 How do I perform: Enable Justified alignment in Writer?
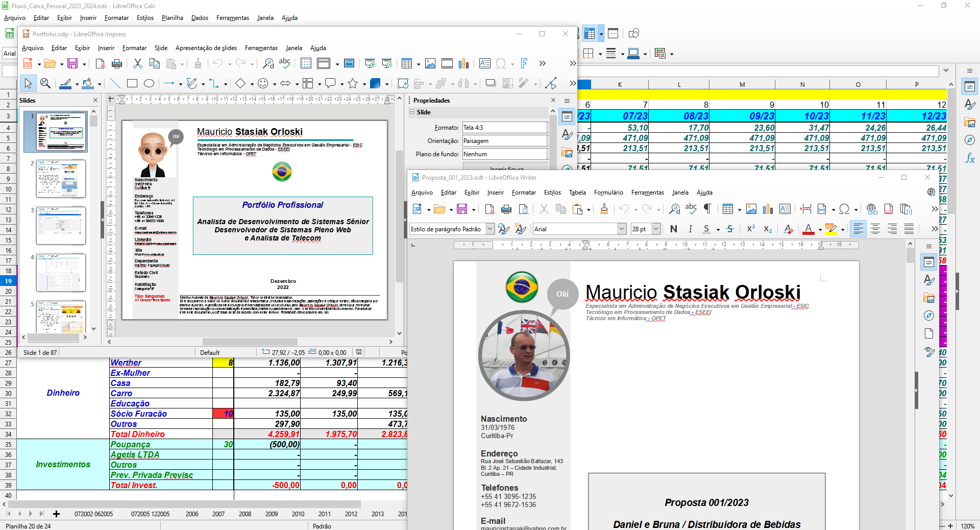(x=909, y=229)
